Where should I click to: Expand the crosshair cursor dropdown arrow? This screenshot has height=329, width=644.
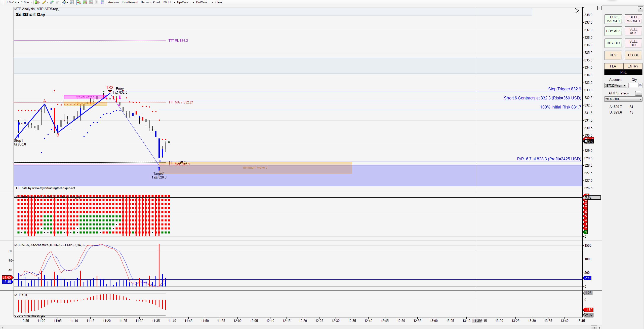point(68,2)
